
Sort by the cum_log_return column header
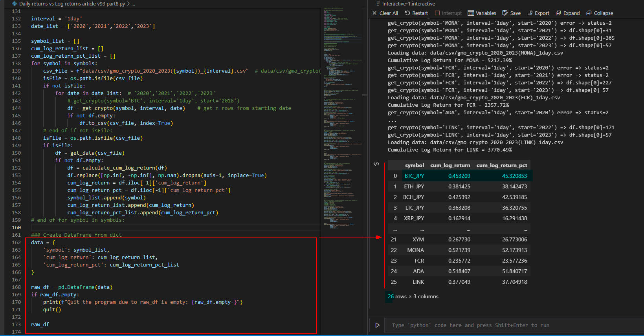point(450,165)
